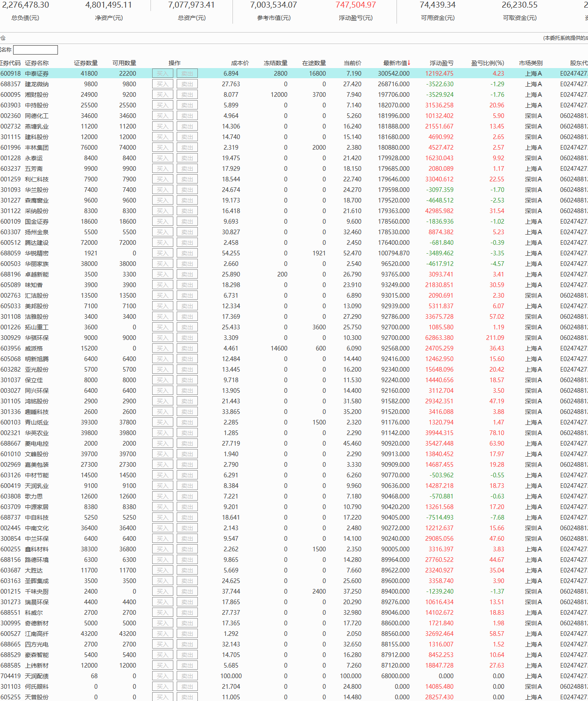Sort by the 当前价 column header
The image size is (588, 701).
tap(352, 63)
